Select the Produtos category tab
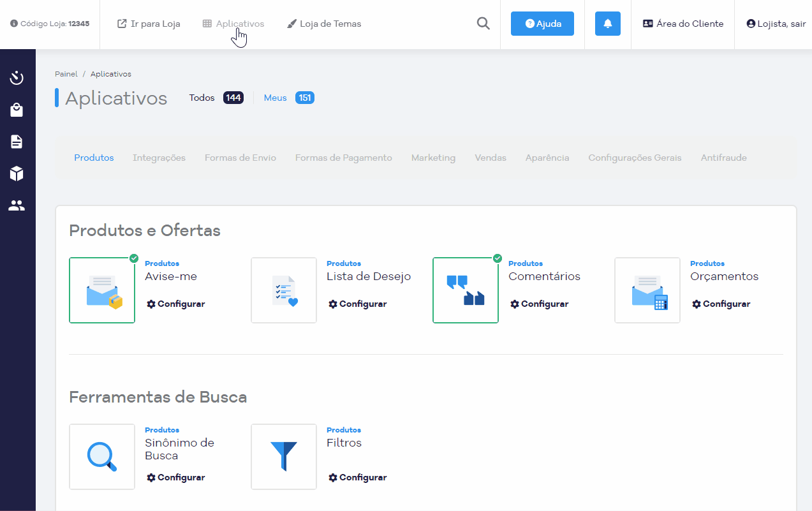The height and width of the screenshot is (511, 812). tap(94, 158)
